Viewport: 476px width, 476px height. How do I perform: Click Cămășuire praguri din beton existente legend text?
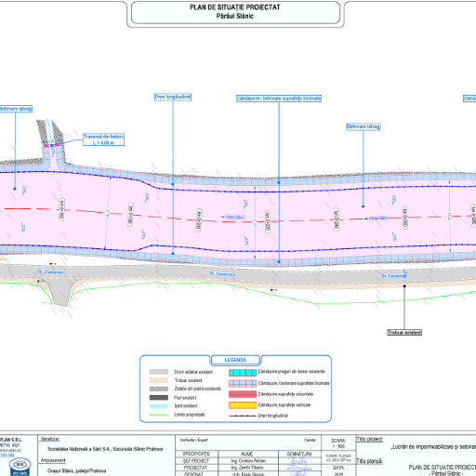(292, 372)
